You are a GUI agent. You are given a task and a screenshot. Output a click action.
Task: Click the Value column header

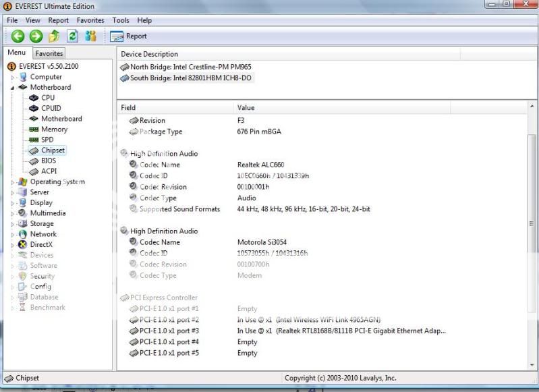pos(246,107)
